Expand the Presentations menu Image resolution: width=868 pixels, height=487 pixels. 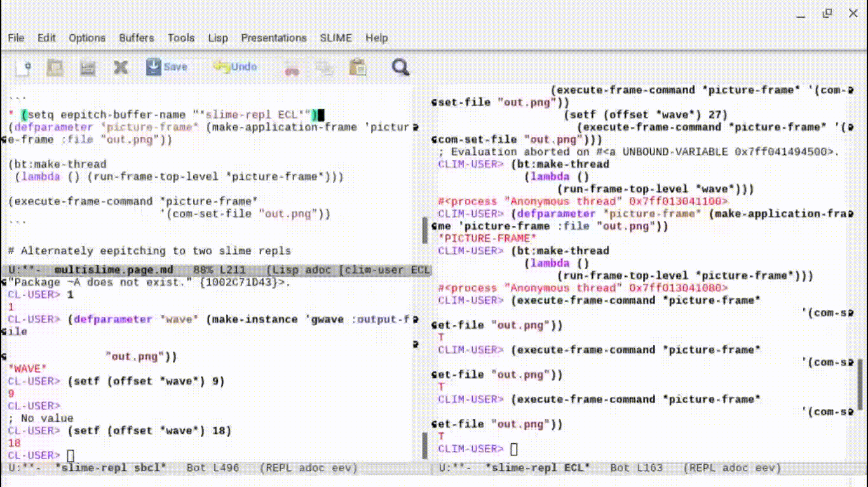(273, 38)
